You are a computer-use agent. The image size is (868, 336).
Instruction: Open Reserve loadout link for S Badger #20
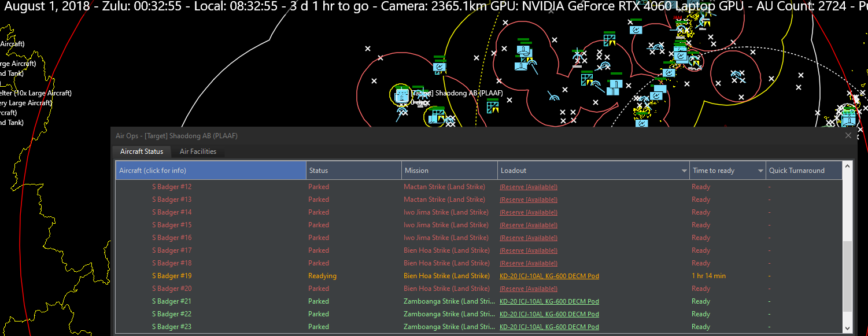point(529,289)
